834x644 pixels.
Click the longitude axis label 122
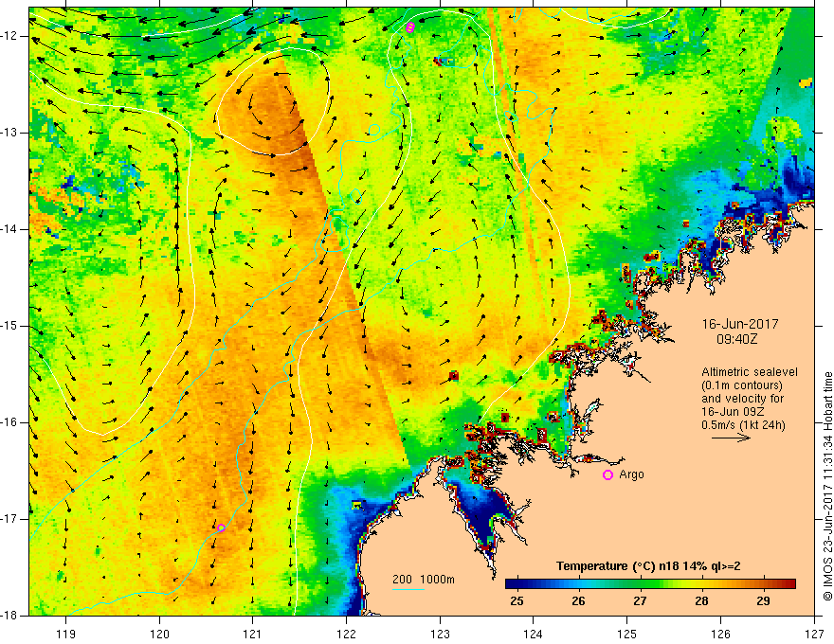tap(346, 634)
